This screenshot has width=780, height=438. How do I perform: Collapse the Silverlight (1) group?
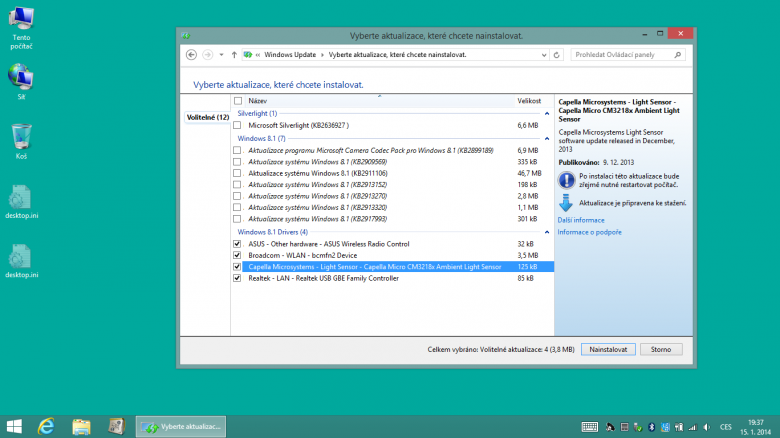click(547, 113)
